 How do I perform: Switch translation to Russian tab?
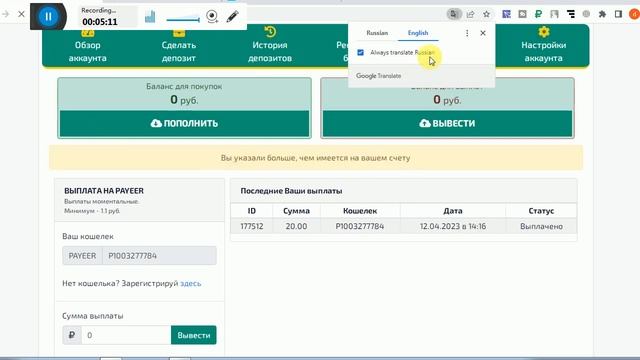click(377, 33)
